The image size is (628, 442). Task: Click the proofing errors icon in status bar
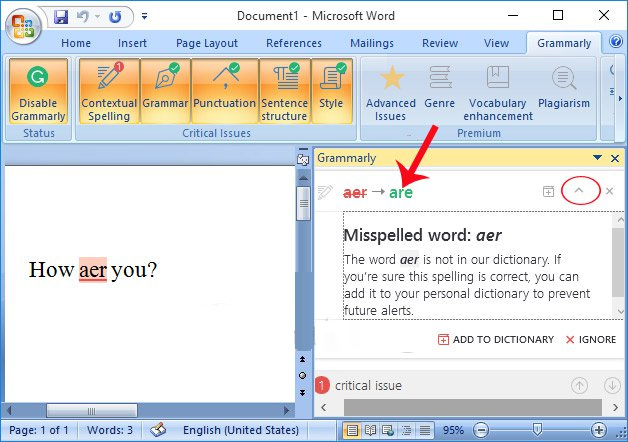[158, 430]
